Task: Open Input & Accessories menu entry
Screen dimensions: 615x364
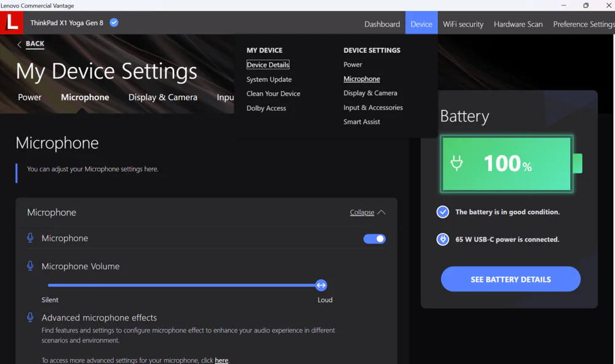Action: (x=373, y=108)
